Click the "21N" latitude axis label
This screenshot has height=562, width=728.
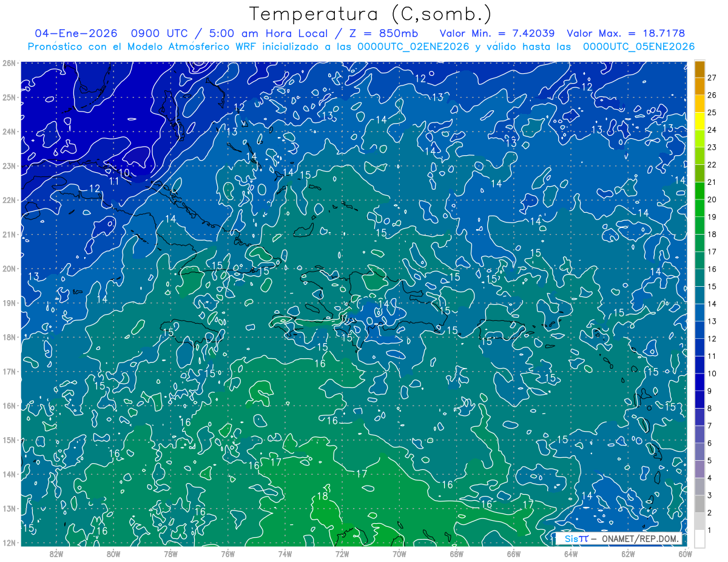pyautogui.click(x=9, y=235)
